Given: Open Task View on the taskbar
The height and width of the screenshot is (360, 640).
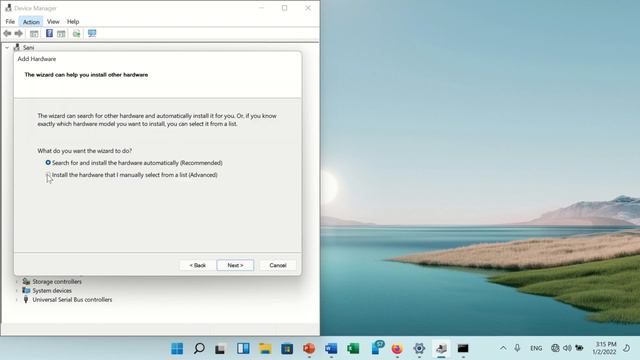Looking at the screenshot, I should click(x=220, y=349).
